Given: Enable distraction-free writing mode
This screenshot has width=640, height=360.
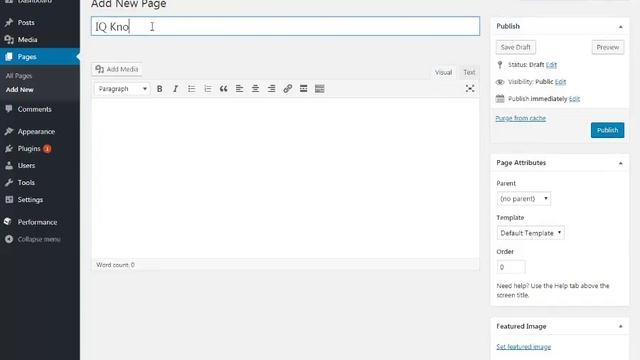Looking at the screenshot, I should pos(470,89).
